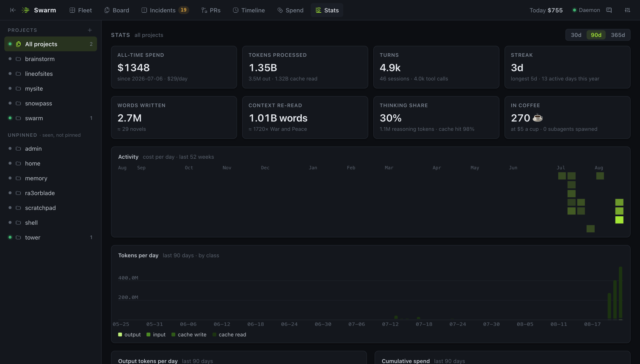640x364 pixels.
Task: Toggle the cache read legend entry
Action: click(229, 334)
